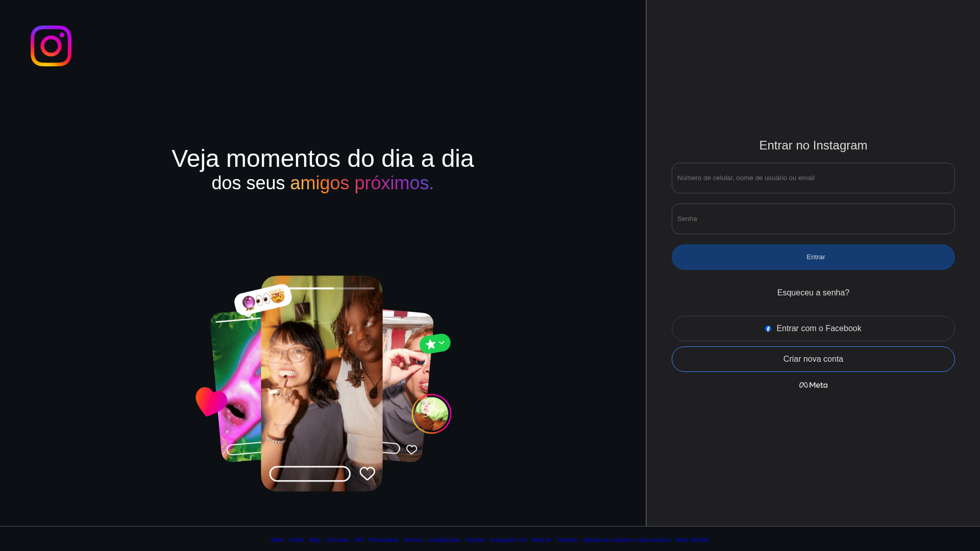Open the Meta footer link
This screenshot has height=551, width=980.
(x=278, y=540)
